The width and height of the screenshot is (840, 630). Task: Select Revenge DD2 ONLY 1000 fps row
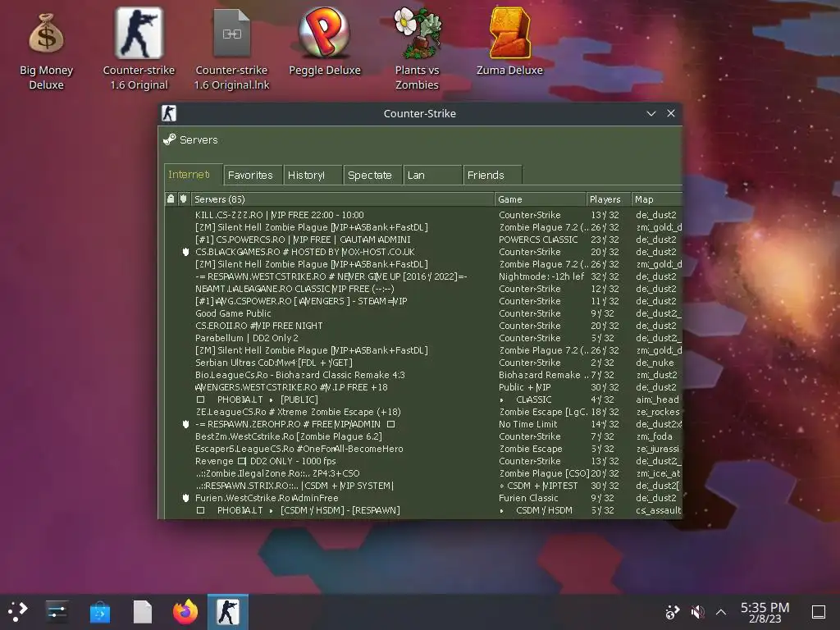(423, 461)
